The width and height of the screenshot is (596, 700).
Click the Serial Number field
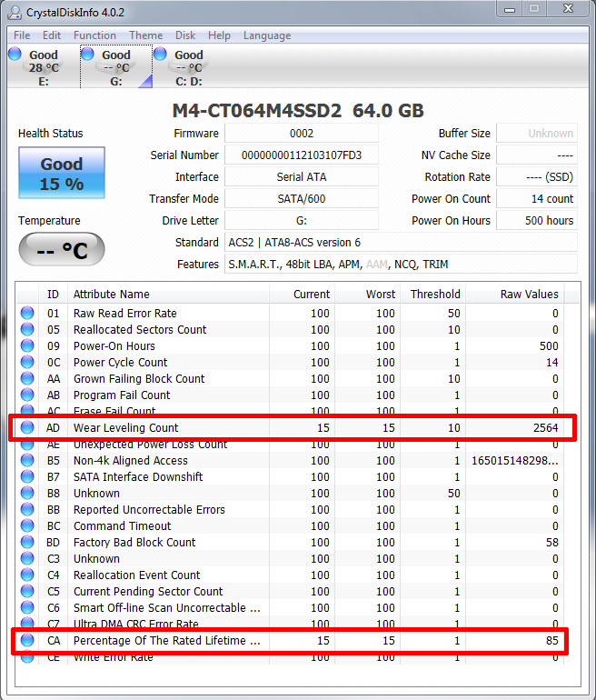pos(302,155)
